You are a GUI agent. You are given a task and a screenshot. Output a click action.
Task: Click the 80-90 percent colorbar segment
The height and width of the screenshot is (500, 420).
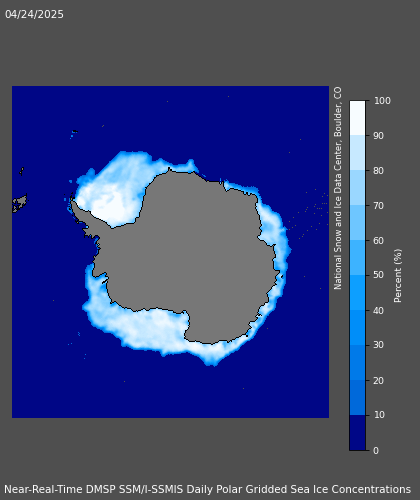tap(358, 152)
